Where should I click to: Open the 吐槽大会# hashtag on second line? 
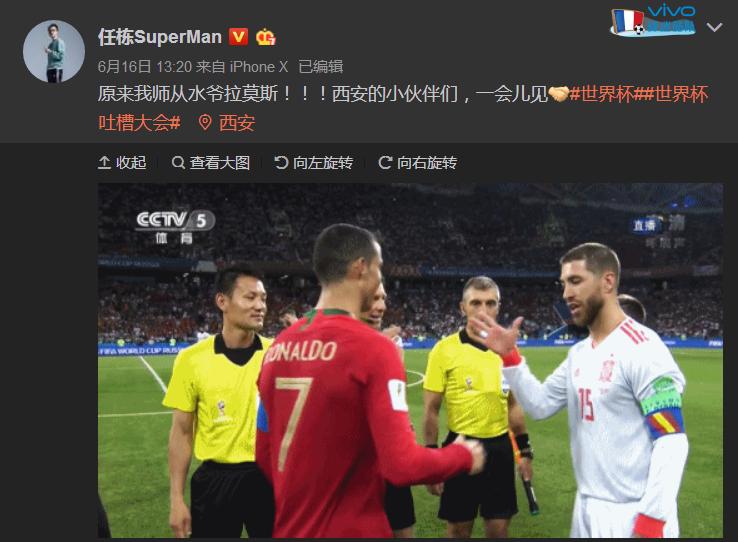(139, 123)
